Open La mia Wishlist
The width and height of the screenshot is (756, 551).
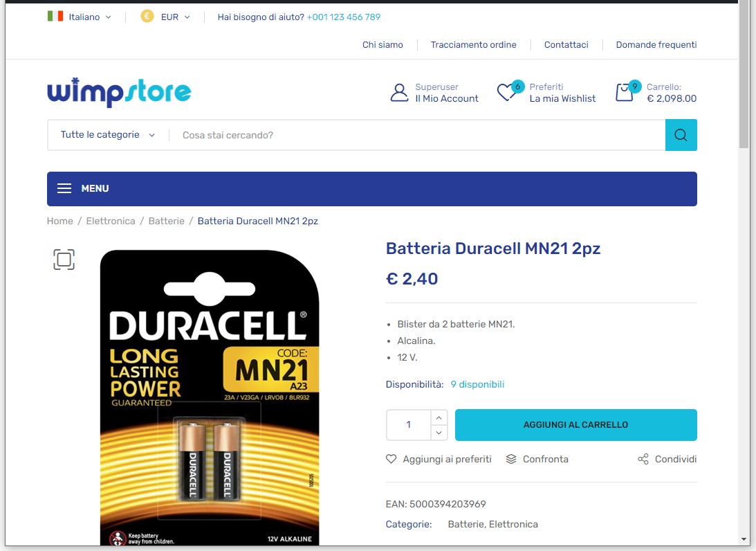(x=562, y=98)
